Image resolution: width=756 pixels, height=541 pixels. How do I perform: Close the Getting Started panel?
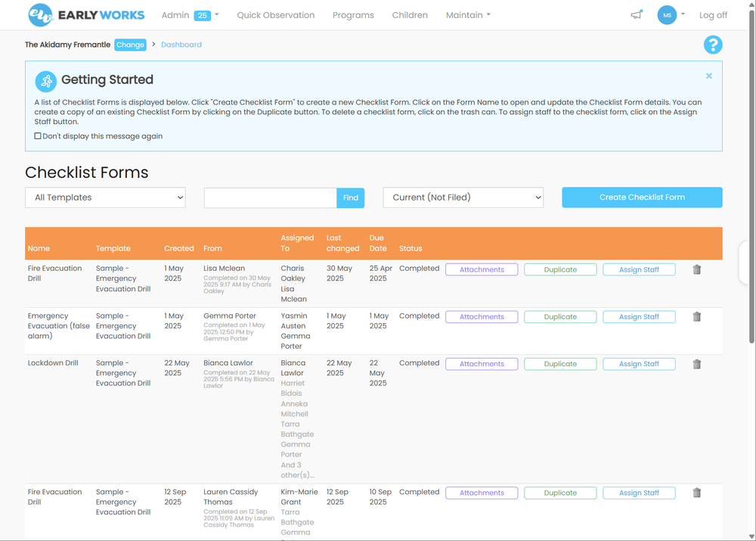(709, 76)
